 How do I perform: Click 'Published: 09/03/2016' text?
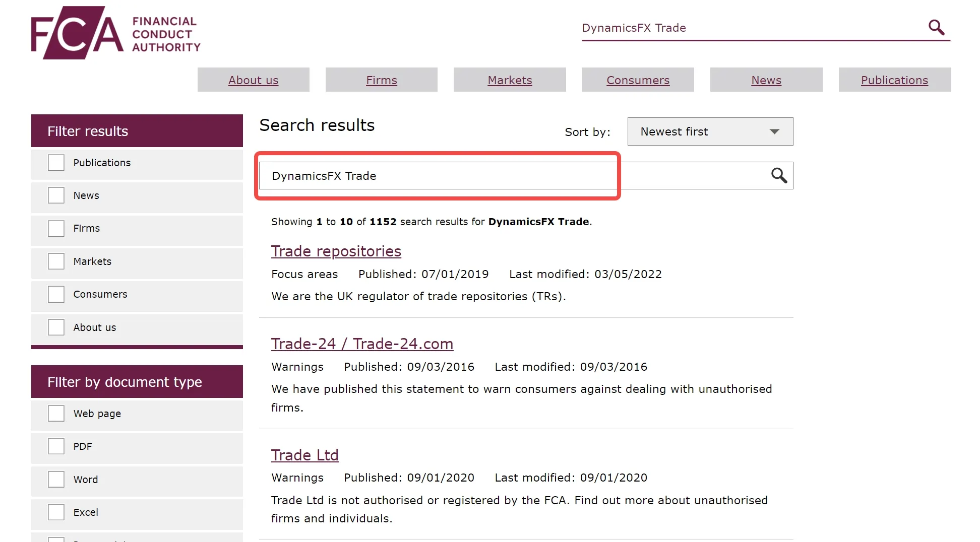pos(409,367)
